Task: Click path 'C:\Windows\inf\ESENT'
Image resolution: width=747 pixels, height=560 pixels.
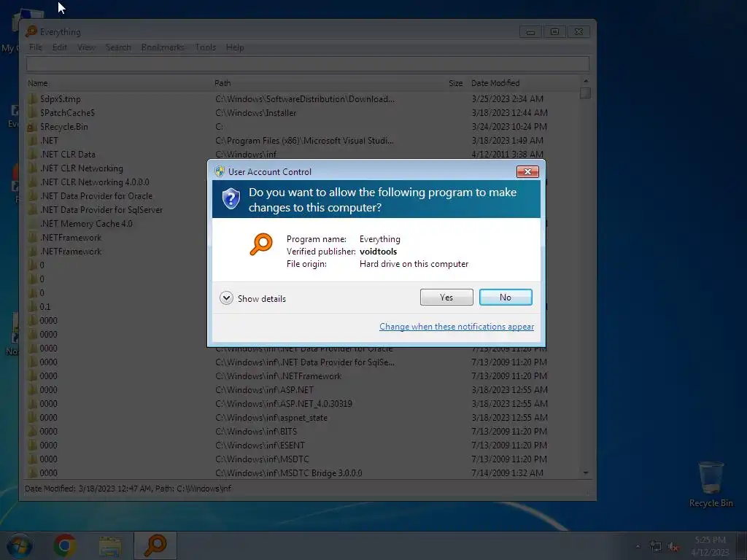Action: (x=260, y=446)
